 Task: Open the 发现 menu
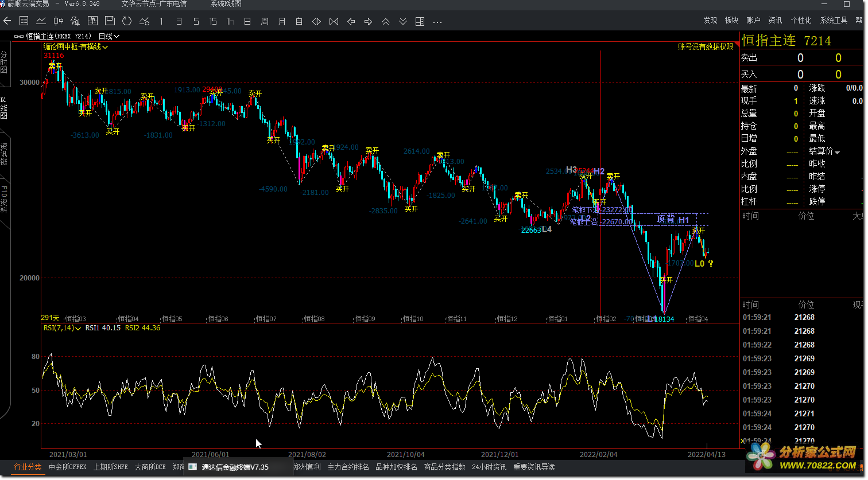710,21
